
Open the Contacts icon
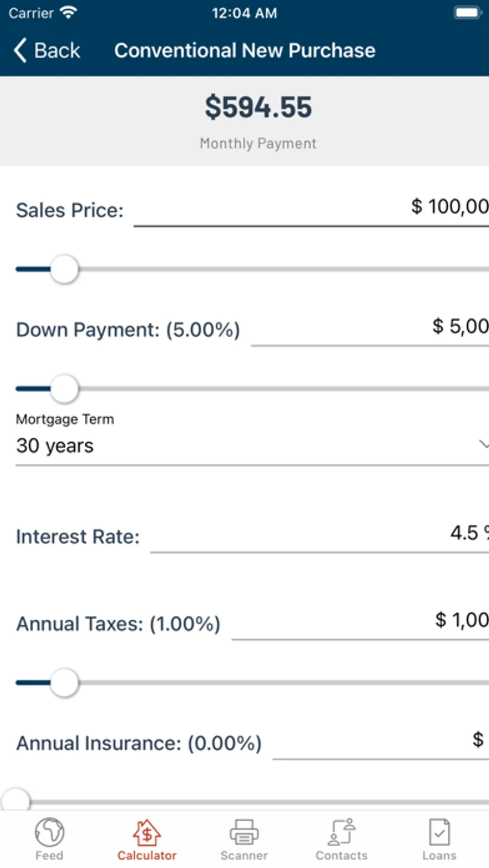click(342, 832)
